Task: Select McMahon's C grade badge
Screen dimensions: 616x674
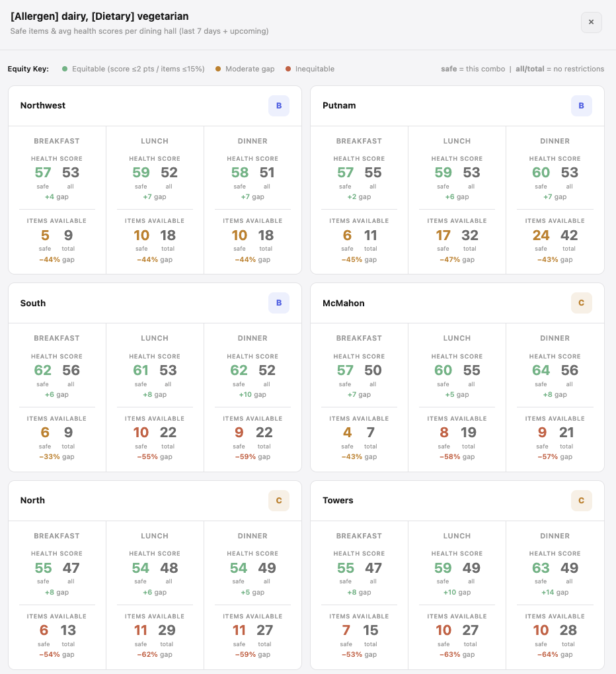Action: pos(581,303)
